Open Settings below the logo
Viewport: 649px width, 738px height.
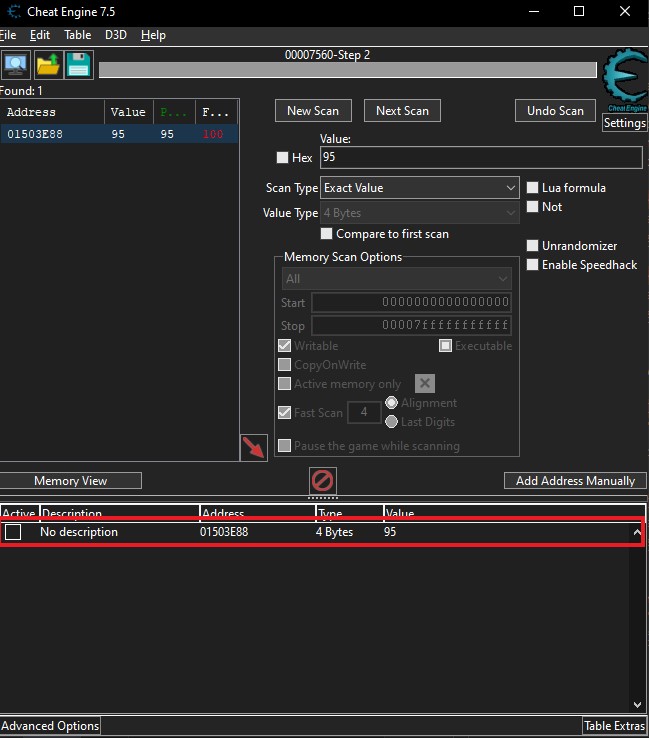(x=625, y=123)
